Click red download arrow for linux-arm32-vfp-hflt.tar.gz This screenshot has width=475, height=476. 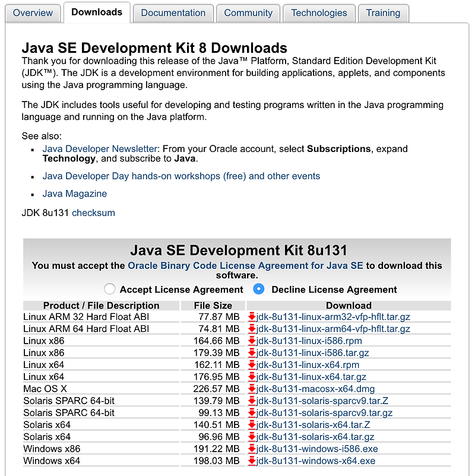252,316
